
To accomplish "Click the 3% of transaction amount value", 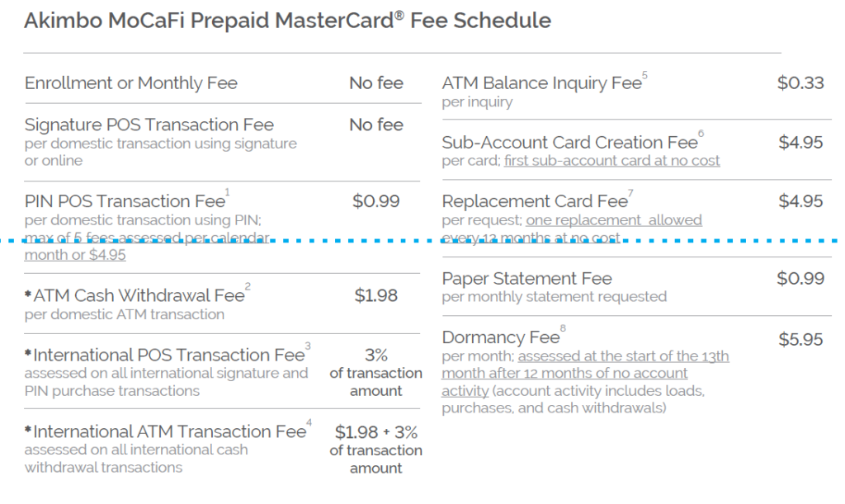I will coord(375,373).
